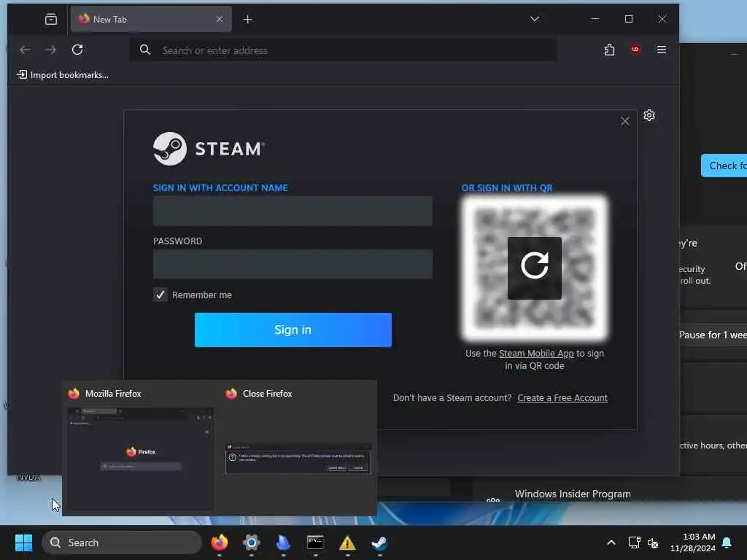Select the Mozilla Firefox window preview thumbnail

coord(141,459)
